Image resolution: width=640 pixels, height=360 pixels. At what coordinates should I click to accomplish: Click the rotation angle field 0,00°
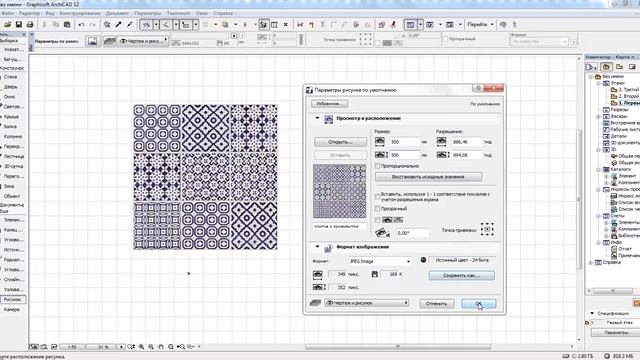412,233
